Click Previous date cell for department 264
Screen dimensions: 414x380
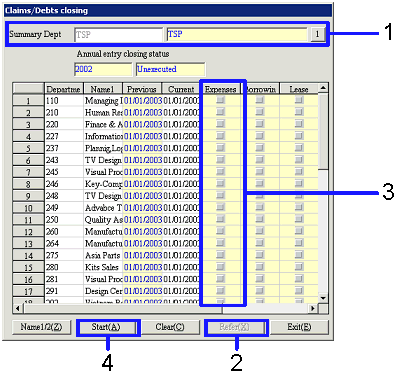[142, 244]
